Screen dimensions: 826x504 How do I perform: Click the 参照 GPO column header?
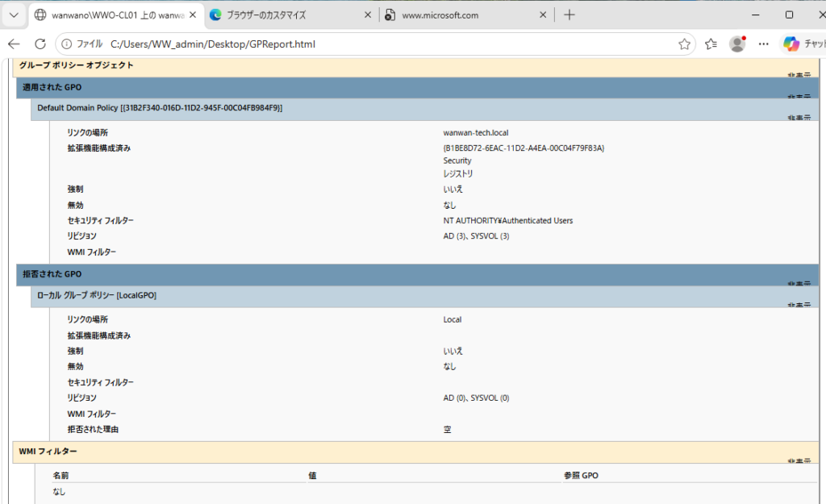tap(581, 476)
